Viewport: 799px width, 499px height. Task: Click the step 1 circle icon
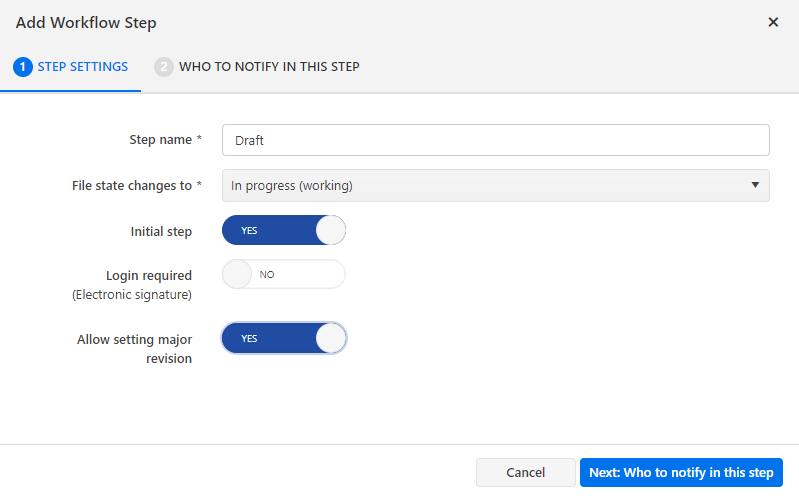click(23, 67)
